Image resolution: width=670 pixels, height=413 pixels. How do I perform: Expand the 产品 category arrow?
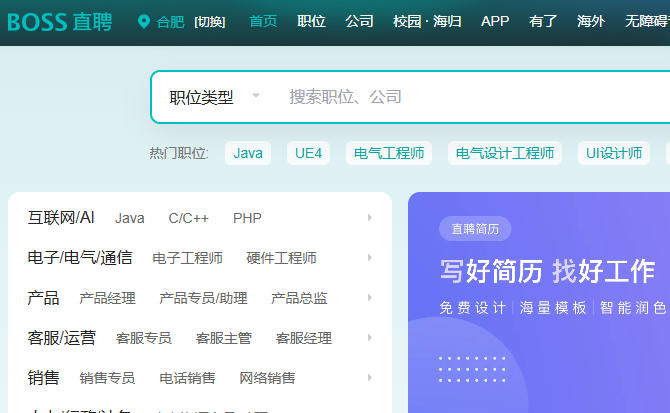(x=370, y=298)
